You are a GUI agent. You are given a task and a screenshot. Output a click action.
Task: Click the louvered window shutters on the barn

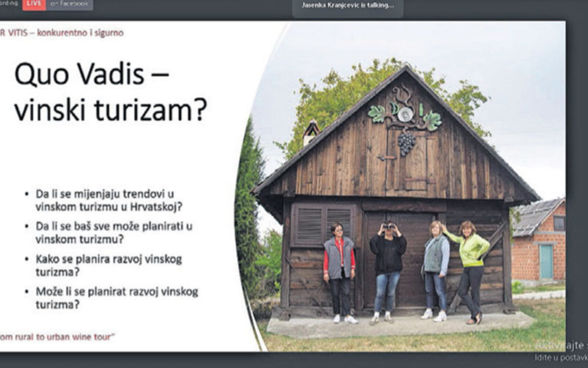click(323, 224)
